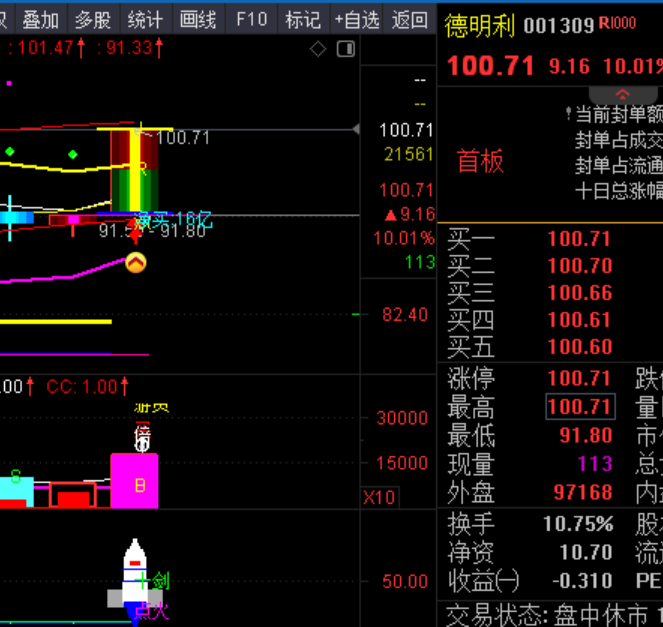Click the orange up-arrow signal marker
This screenshot has width=663, height=627.
tap(136, 263)
